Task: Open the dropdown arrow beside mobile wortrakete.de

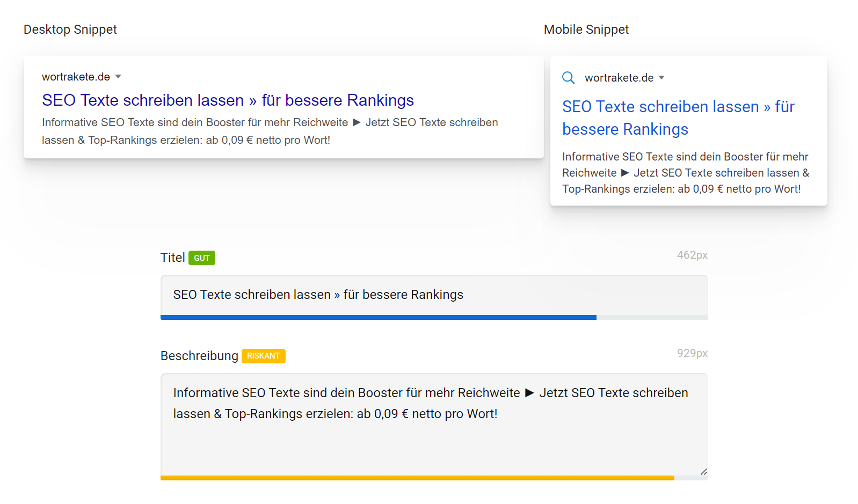Action: pyautogui.click(x=661, y=78)
